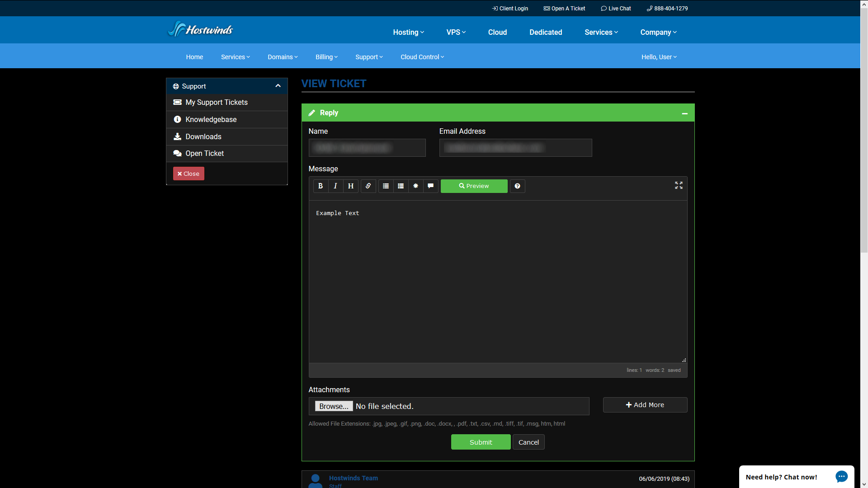Click the Name input field
Viewport: 868px width, 488px height.
(x=367, y=148)
